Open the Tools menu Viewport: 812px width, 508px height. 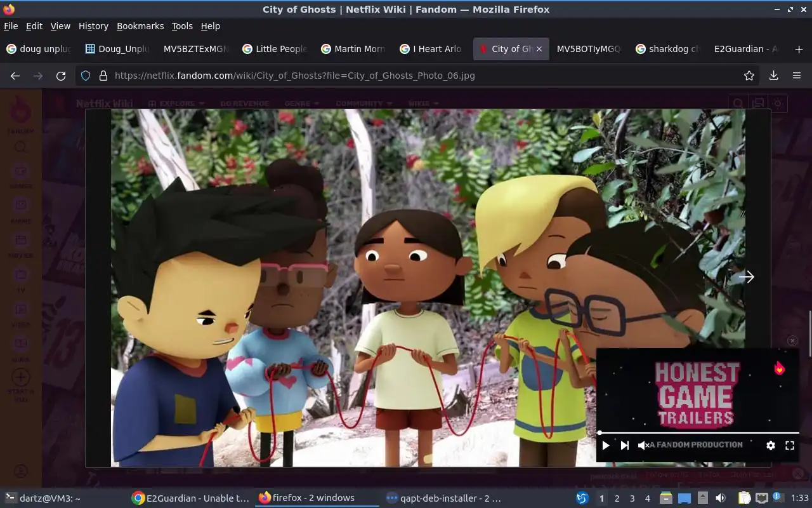pyautogui.click(x=182, y=26)
